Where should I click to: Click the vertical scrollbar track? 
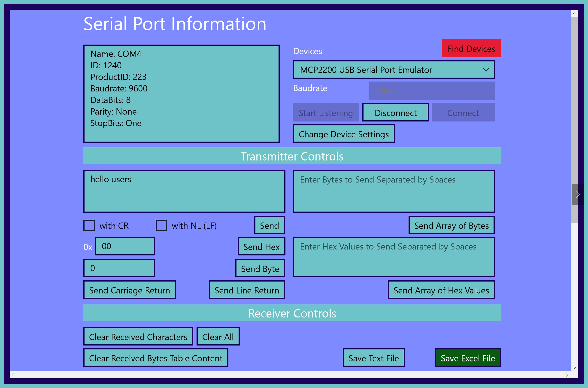pos(574,297)
